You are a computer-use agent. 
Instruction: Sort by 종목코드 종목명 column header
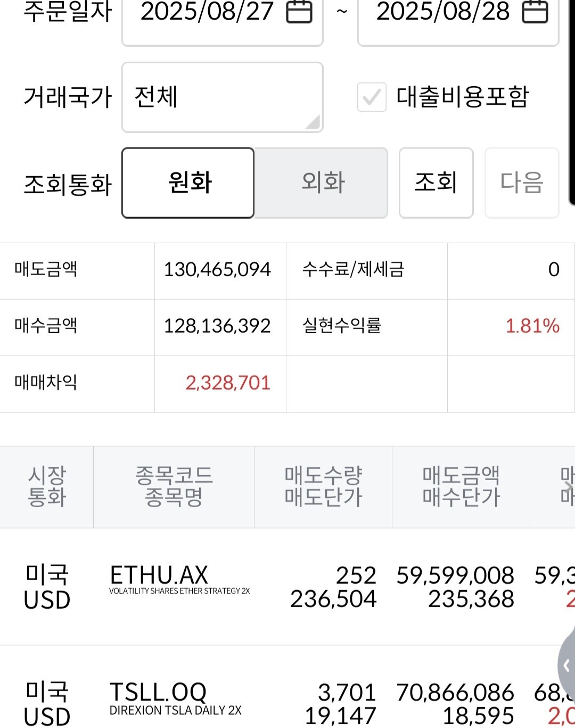(x=174, y=486)
